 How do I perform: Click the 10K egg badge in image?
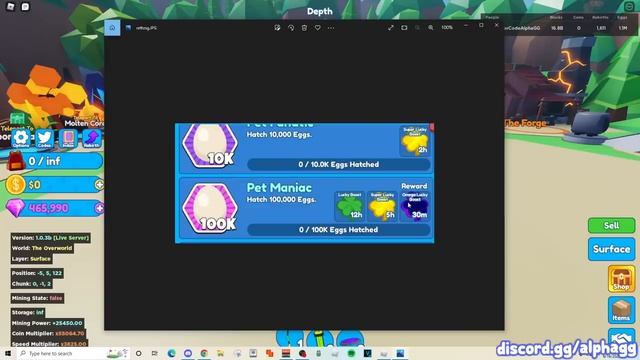210,145
